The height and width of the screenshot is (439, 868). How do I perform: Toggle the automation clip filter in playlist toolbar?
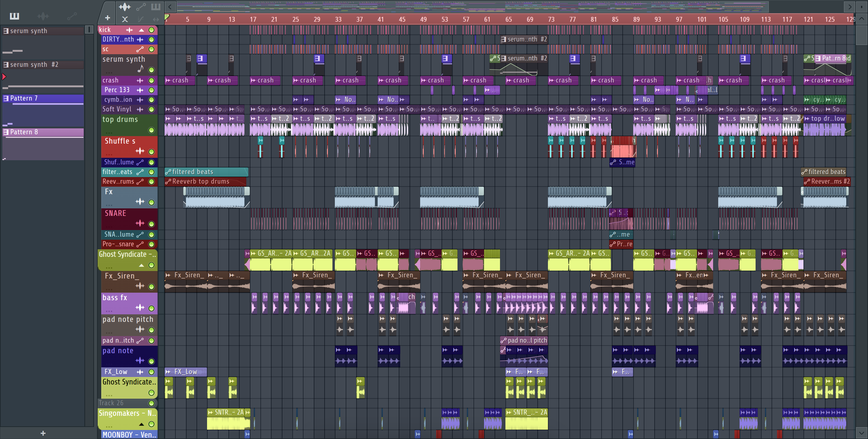[x=141, y=6]
